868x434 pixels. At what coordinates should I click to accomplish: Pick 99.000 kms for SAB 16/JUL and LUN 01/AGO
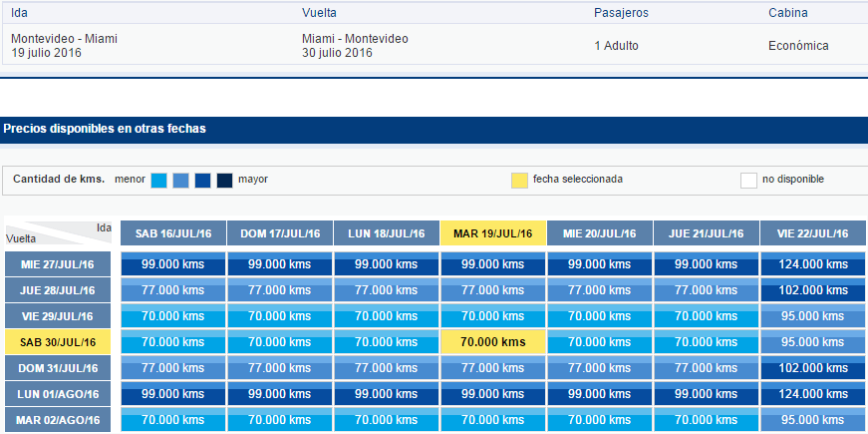coord(173,394)
